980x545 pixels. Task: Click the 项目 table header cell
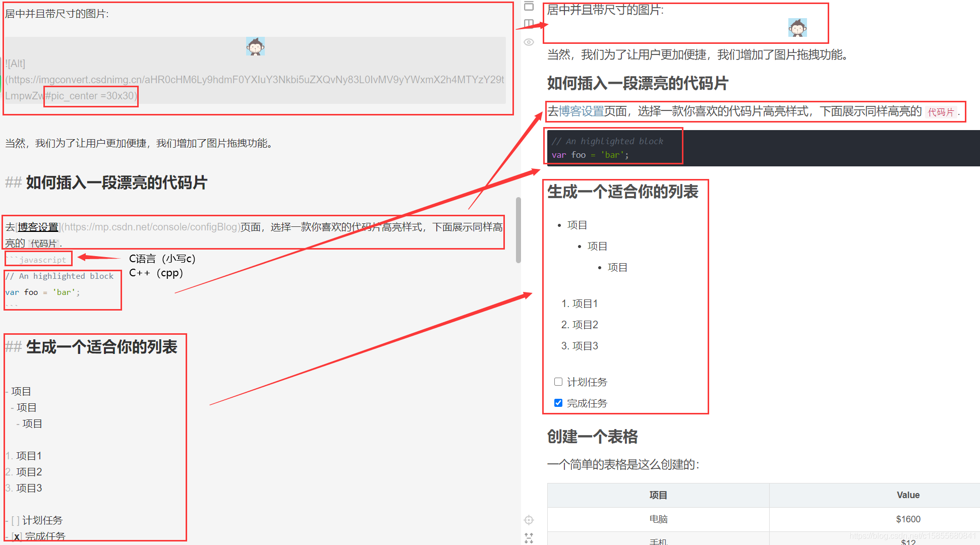[x=658, y=495]
